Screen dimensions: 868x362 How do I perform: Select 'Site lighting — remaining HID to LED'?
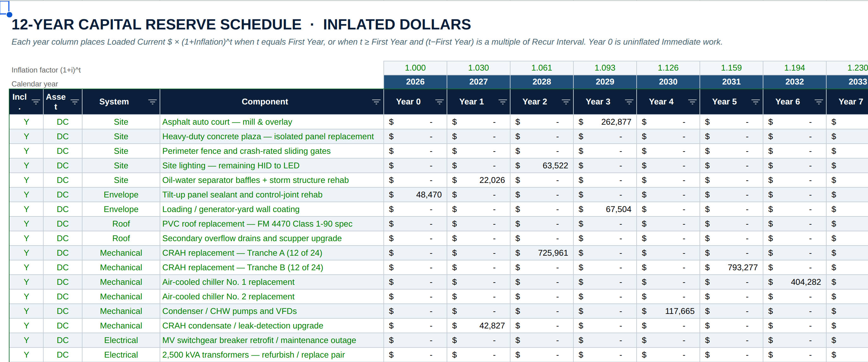272,165
